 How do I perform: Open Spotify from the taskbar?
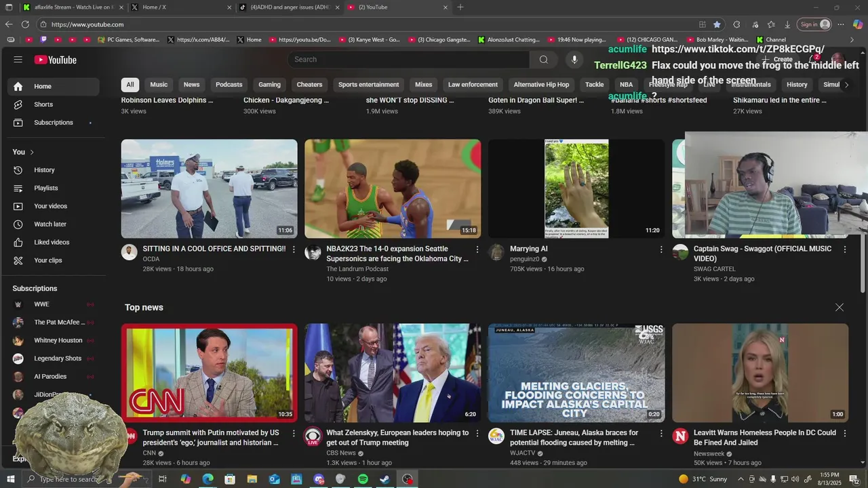(x=363, y=479)
